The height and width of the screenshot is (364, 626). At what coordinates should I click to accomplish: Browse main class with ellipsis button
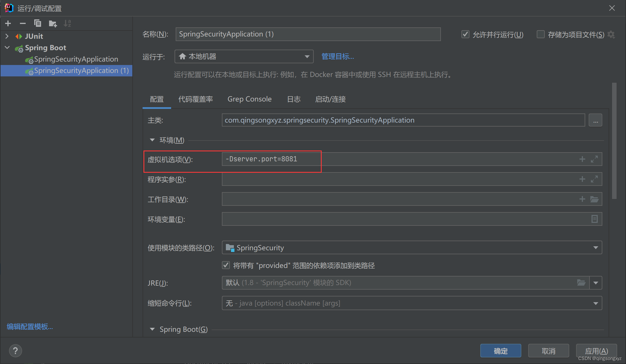point(595,120)
